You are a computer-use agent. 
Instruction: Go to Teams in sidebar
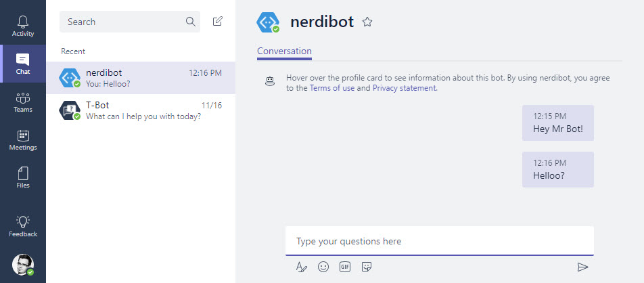[23, 102]
